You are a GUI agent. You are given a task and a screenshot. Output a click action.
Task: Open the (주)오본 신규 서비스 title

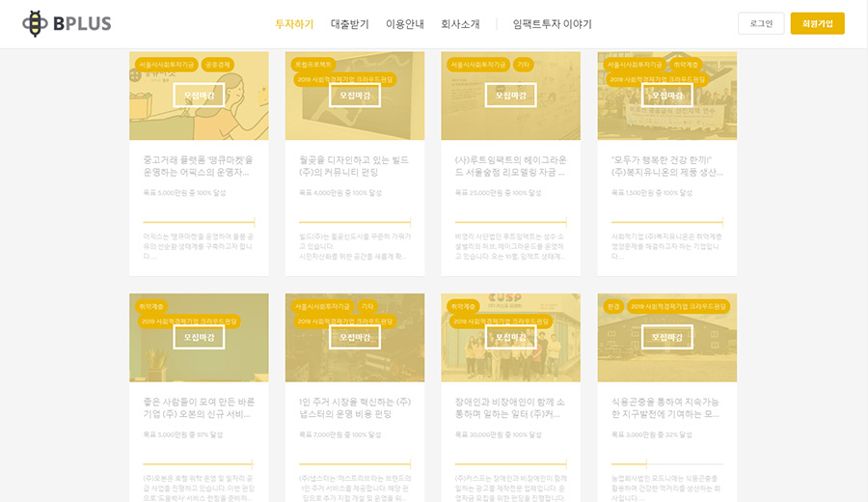point(198,406)
